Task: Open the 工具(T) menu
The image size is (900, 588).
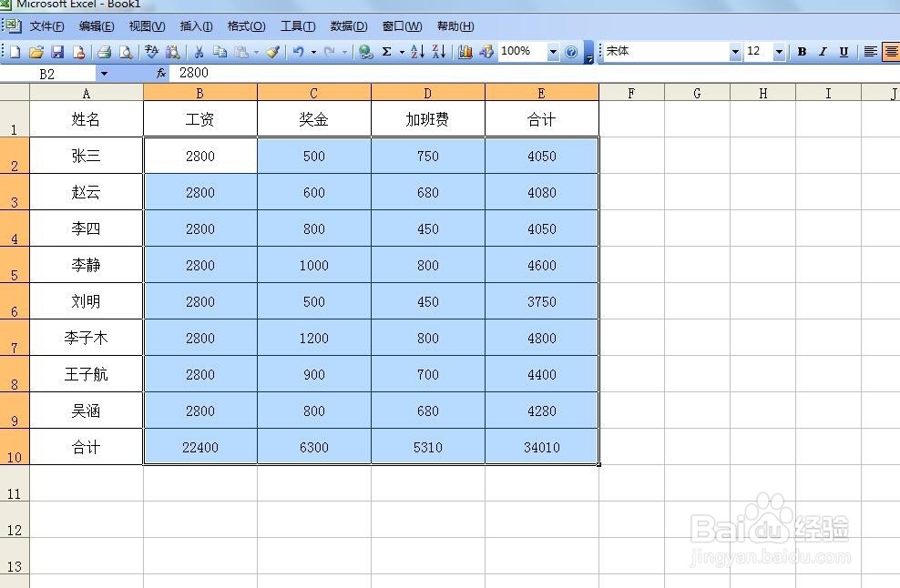Action: pos(298,26)
